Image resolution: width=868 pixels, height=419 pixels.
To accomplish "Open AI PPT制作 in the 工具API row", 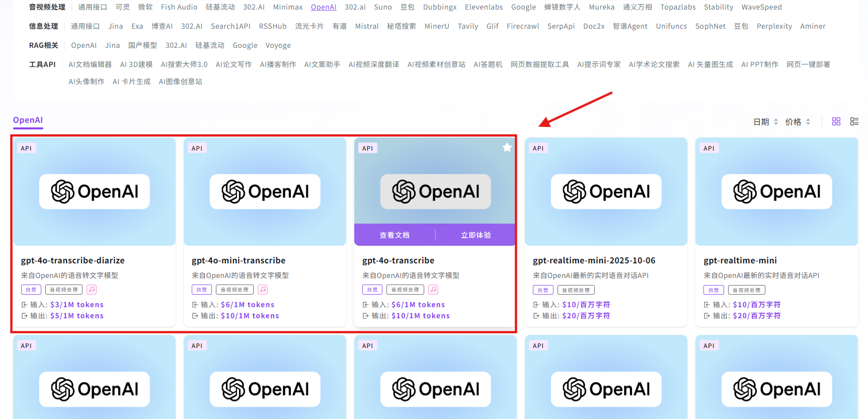I will (759, 64).
